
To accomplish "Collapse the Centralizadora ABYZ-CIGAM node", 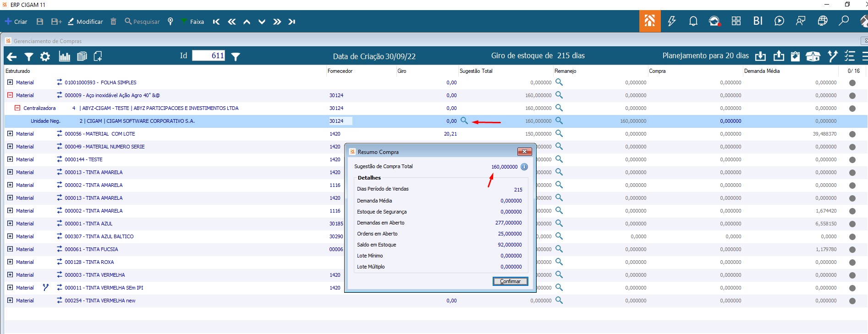I will click(17, 108).
